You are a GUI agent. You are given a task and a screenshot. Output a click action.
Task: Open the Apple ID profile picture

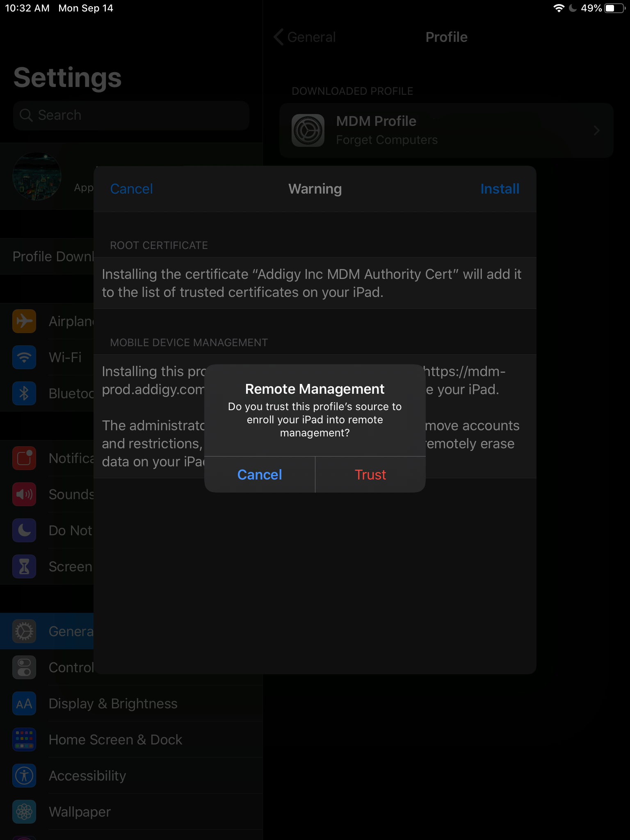click(x=37, y=176)
